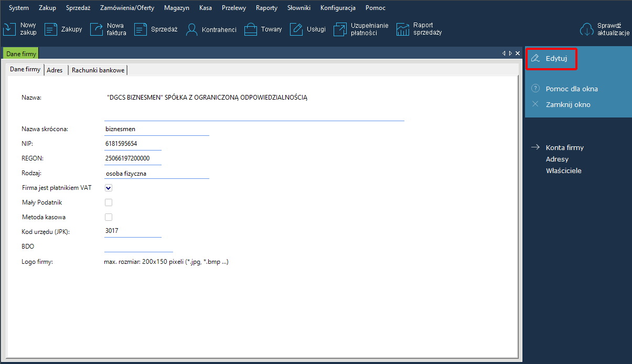The image size is (632, 364).
Task: Click the Nazwa skrócona field
Action: (157, 129)
